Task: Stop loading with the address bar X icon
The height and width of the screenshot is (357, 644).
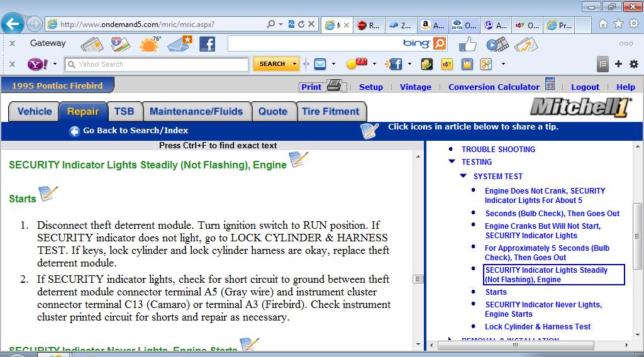Action: click(311, 25)
